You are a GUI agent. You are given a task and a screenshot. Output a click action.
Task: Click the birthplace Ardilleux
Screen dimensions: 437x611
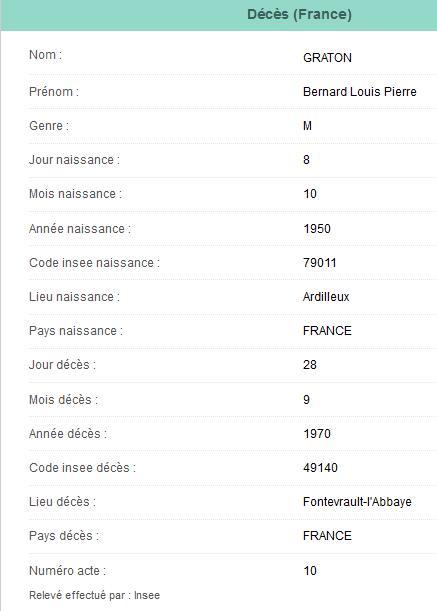pyautogui.click(x=326, y=297)
